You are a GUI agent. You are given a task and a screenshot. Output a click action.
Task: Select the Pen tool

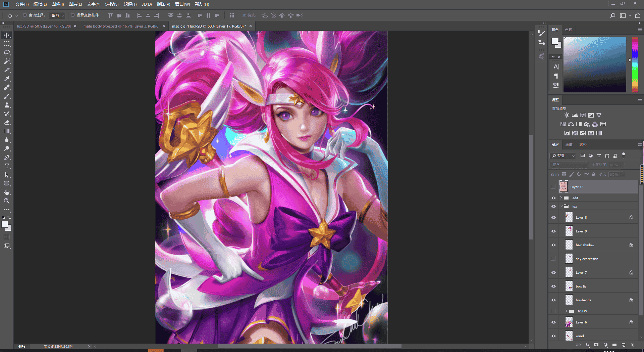coord(7,157)
